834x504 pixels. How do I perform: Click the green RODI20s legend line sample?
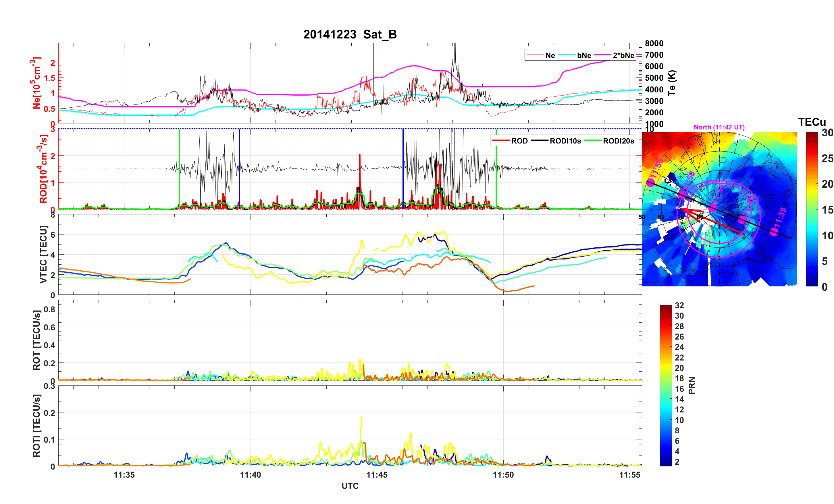tap(593, 141)
